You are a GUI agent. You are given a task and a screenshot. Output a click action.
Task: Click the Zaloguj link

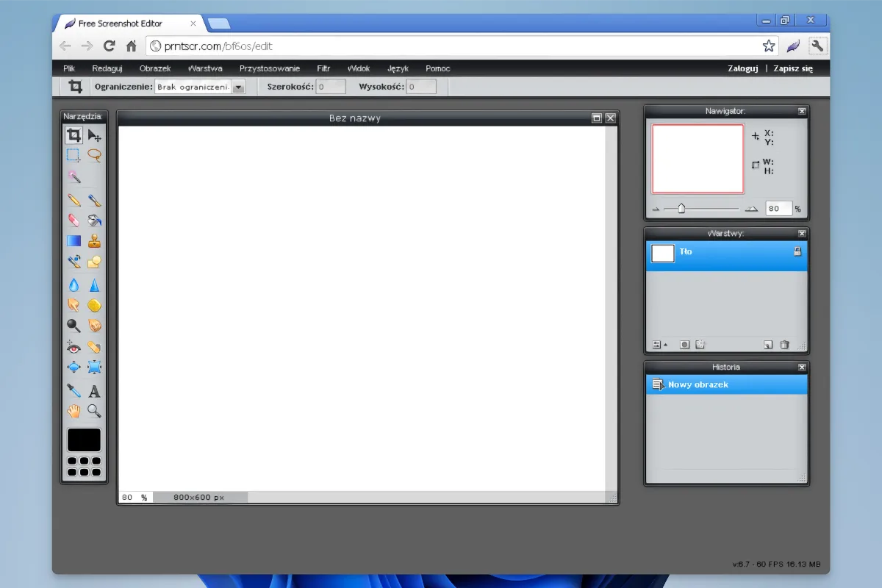pos(742,68)
